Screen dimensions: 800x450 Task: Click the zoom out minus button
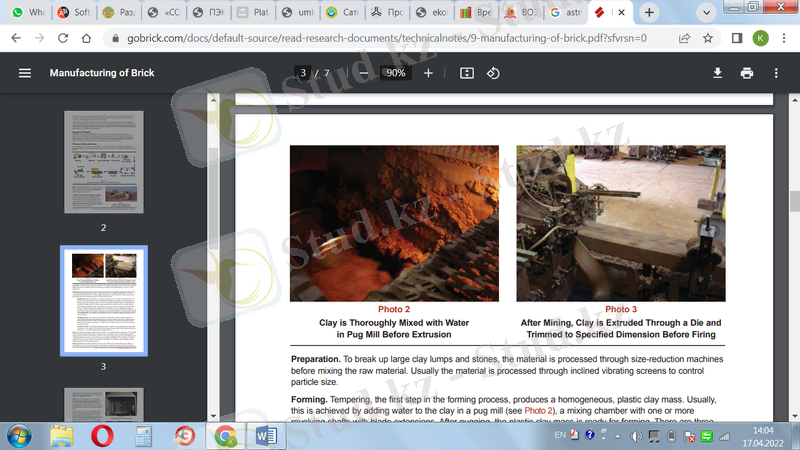364,73
